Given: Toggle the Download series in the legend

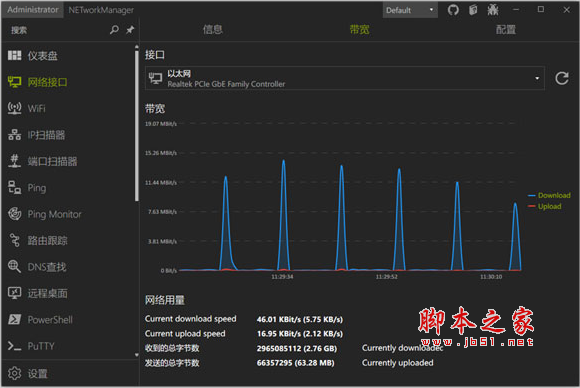Looking at the screenshot, I should point(549,195).
